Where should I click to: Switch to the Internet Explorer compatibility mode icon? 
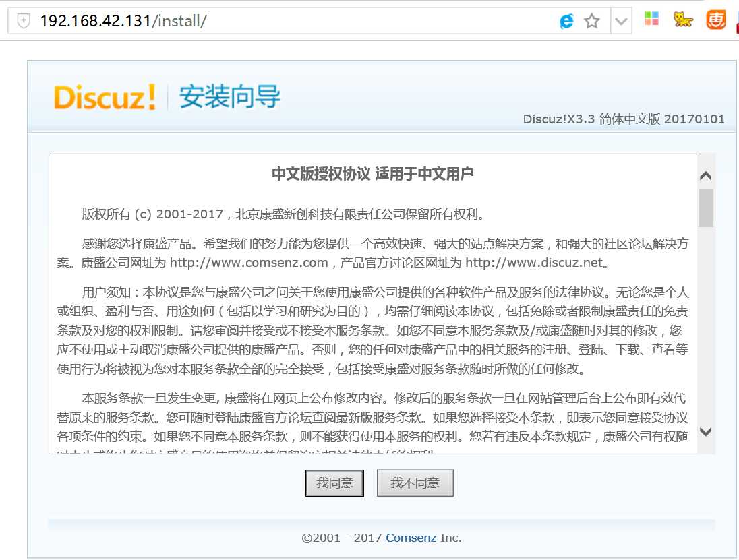(x=566, y=21)
